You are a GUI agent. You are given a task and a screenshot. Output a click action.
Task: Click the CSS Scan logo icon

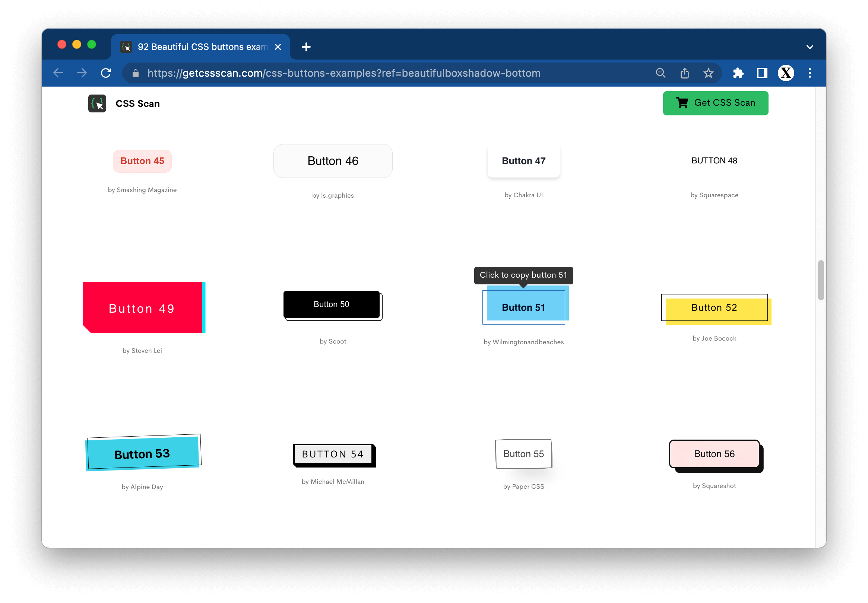click(x=97, y=103)
